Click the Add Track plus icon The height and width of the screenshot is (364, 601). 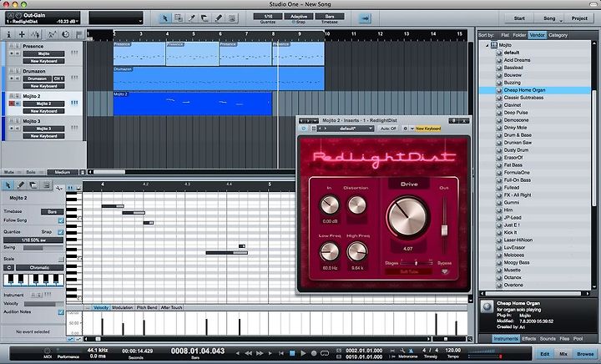coord(22,34)
